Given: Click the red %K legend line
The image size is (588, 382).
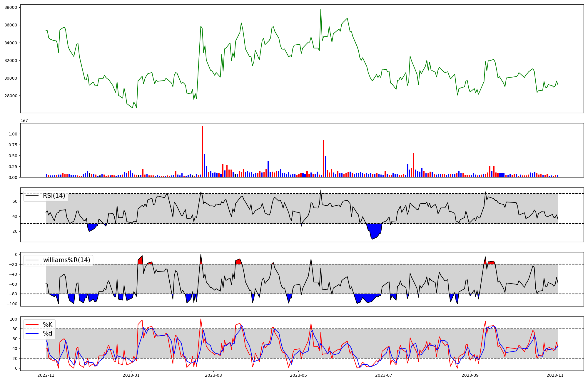Looking at the screenshot, I should tap(32, 324).
